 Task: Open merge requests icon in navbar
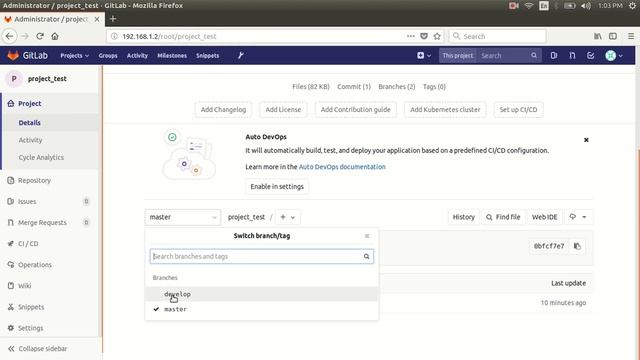click(572, 56)
